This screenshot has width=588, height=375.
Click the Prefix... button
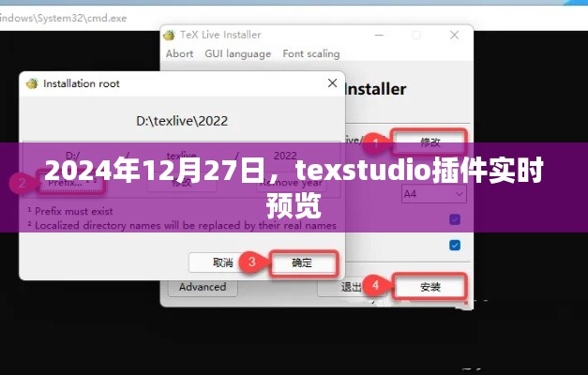(70, 183)
